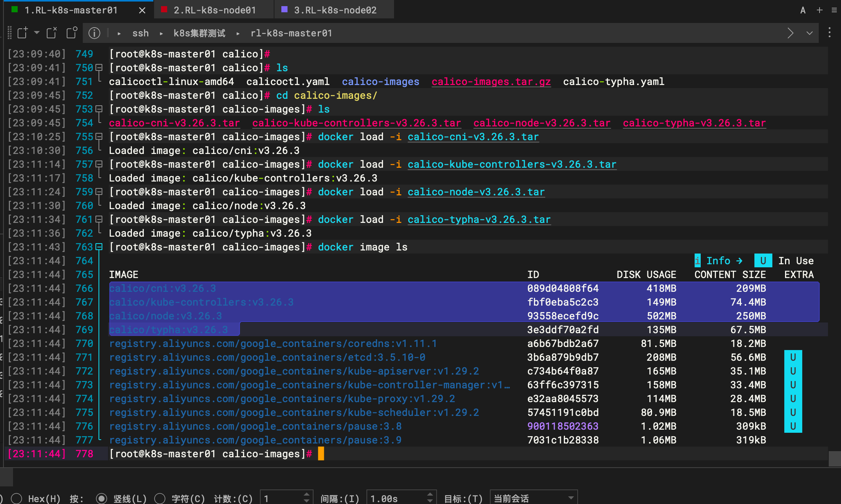Click the new session icon with plus
The image size is (841, 504).
click(x=23, y=33)
